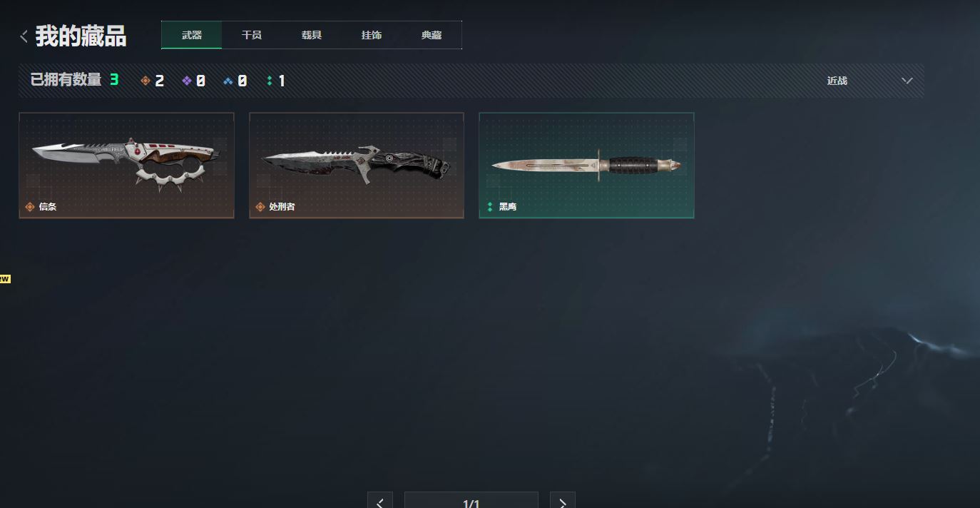Select the 信条 knuckle knife thumbnail
This screenshot has height=508, width=980.
click(126, 165)
